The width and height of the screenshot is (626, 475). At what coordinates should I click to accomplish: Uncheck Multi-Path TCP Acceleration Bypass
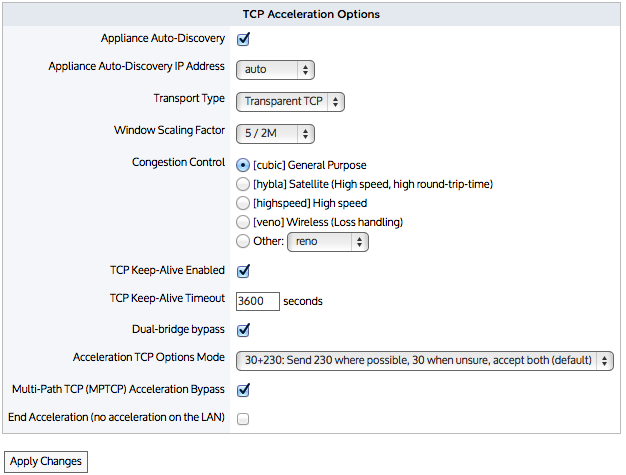pos(243,389)
